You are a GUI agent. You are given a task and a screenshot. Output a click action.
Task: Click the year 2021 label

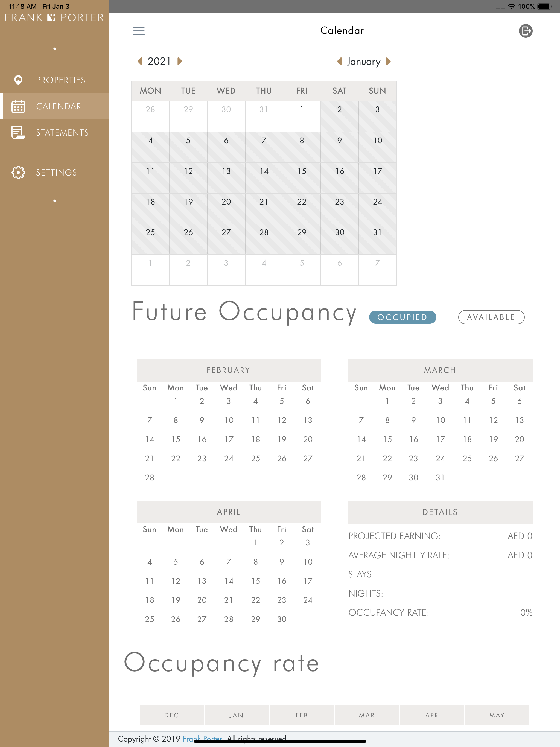click(159, 61)
